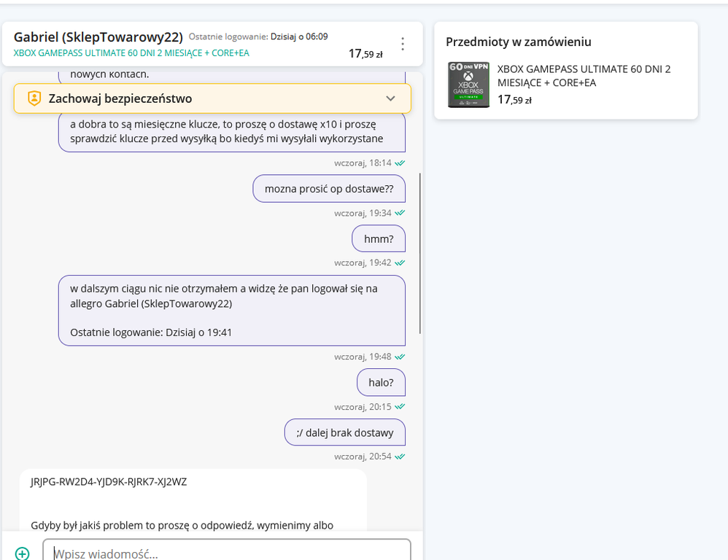
Task: Click the seller name Gabriel (SklepTowarowy22)
Action: pyautogui.click(x=98, y=37)
